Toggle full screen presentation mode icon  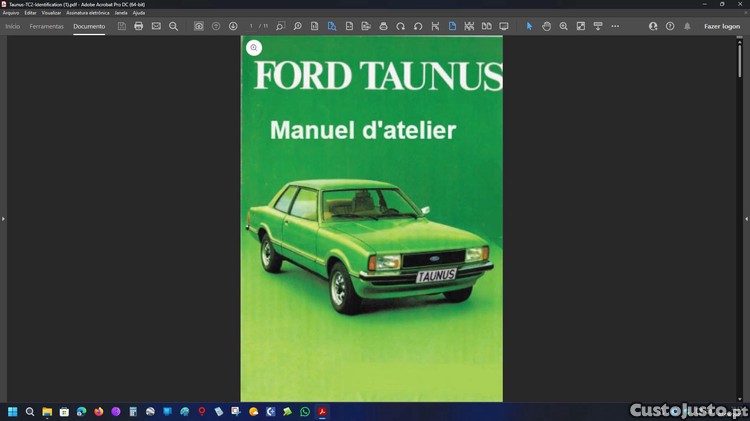[x=504, y=26]
